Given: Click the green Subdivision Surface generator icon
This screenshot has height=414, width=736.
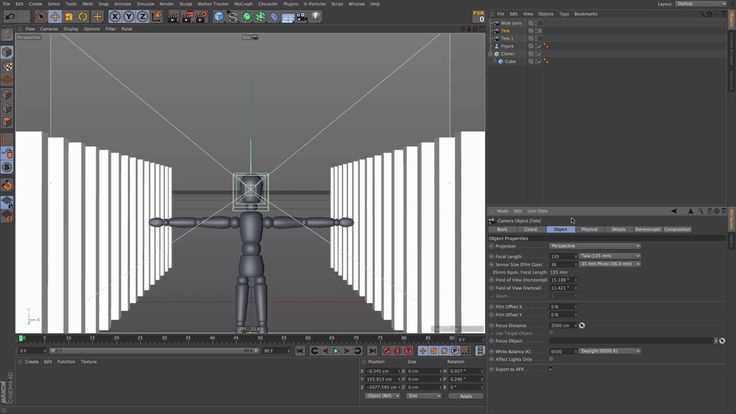Looking at the screenshot, I should (x=247, y=17).
